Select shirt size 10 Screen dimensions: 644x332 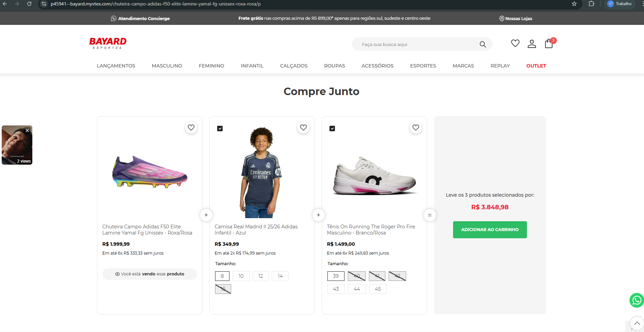click(241, 276)
